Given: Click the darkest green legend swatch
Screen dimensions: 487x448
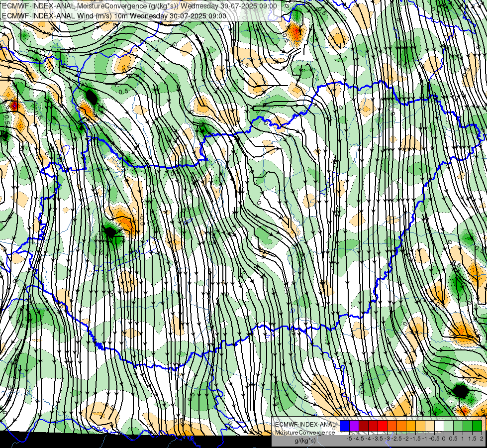Looking at the screenshot, I should [477, 426].
